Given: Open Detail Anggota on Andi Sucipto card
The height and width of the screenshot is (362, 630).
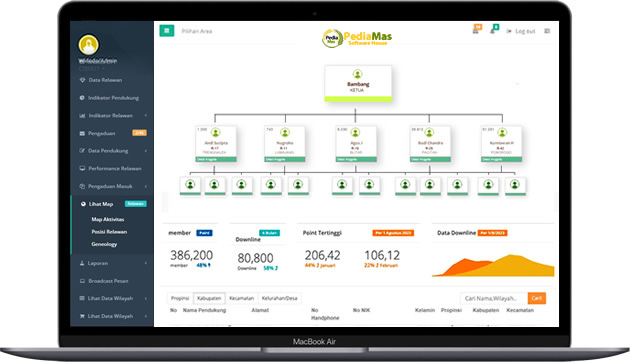Looking at the screenshot, I should pos(216,160).
